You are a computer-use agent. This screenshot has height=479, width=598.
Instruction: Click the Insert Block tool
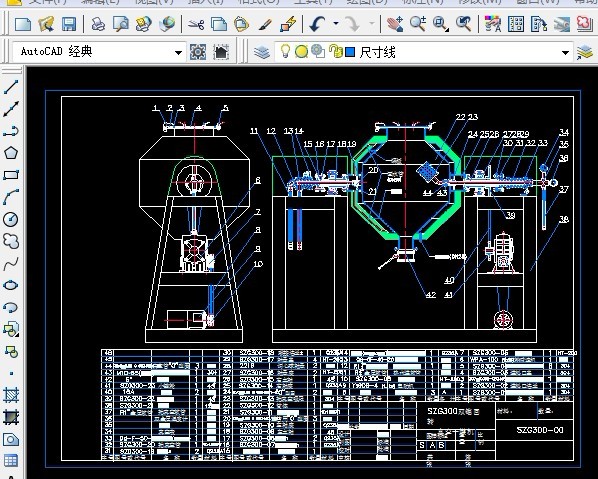point(11,329)
